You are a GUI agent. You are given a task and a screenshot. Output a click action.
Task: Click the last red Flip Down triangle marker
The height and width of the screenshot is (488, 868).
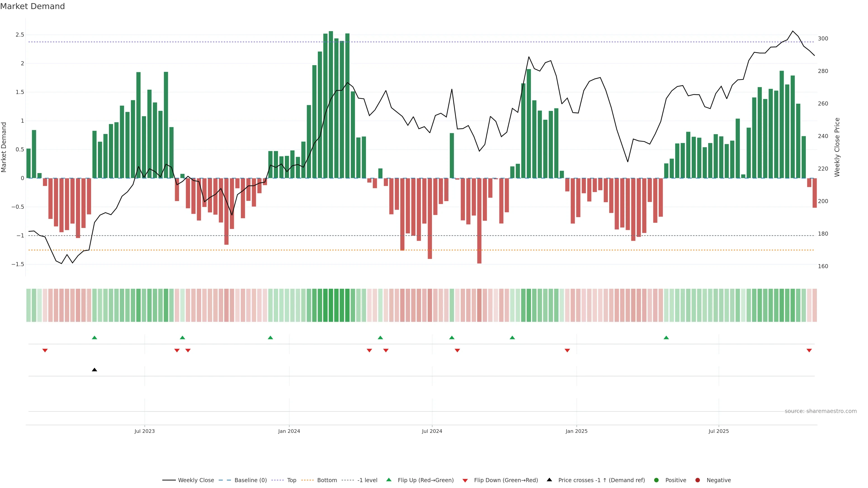pyautogui.click(x=809, y=351)
